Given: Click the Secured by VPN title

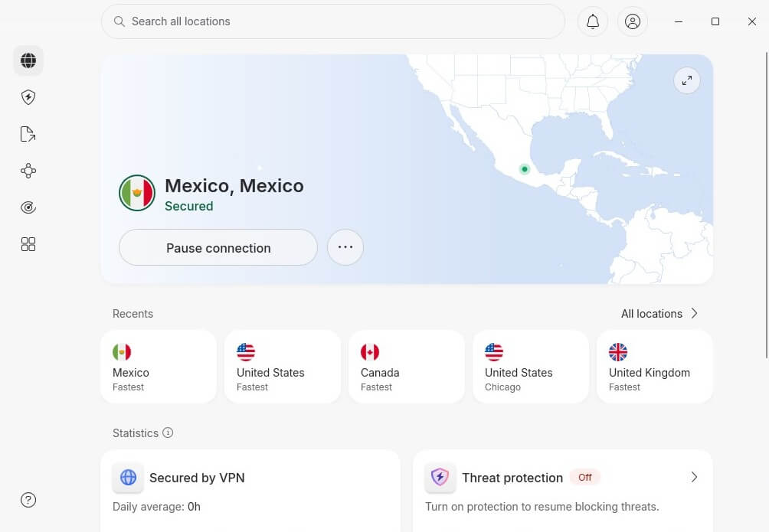Looking at the screenshot, I should click(x=197, y=478).
